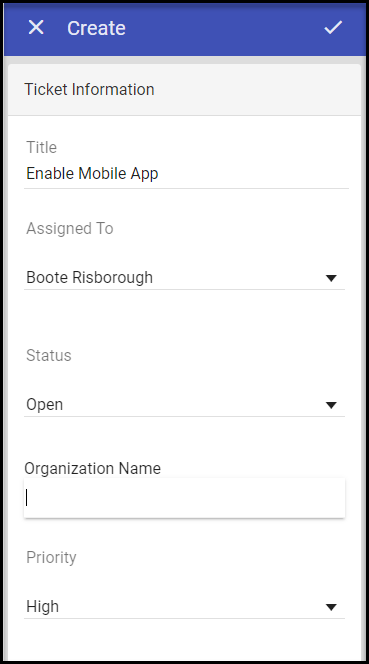Select the Ticket Information section header
Screen dimensions: 369x664
click(x=184, y=90)
